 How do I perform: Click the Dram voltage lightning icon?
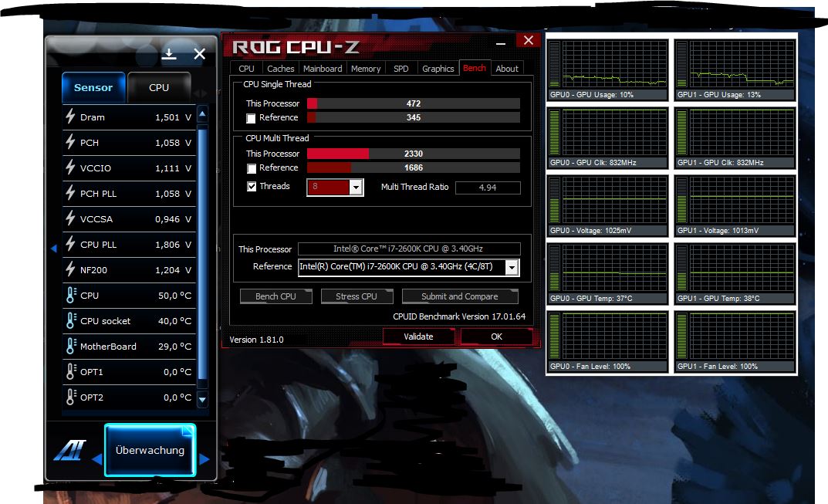(x=70, y=116)
